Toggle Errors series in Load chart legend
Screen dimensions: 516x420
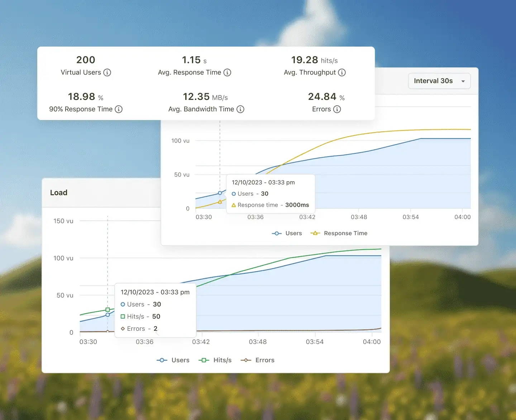pyautogui.click(x=258, y=360)
